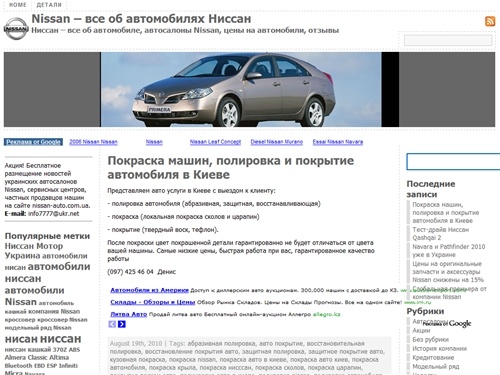Open the 2006 Nissan Nissan ad link

(93, 142)
